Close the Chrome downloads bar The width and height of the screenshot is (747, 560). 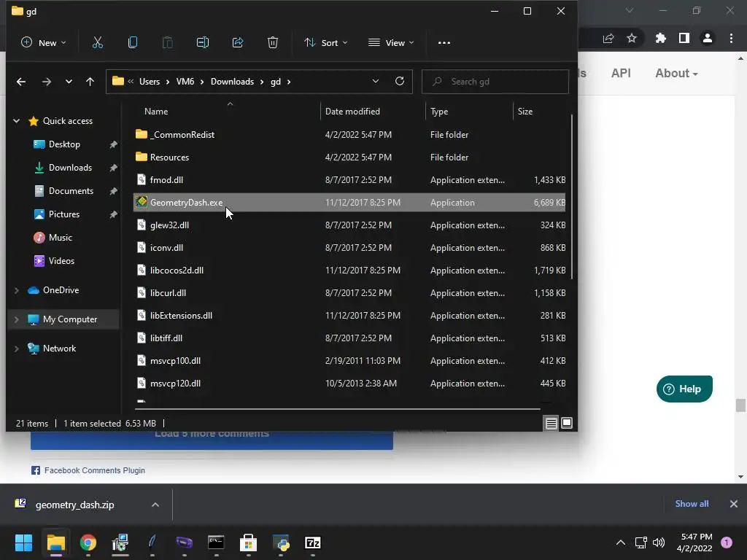pos(734,504)
